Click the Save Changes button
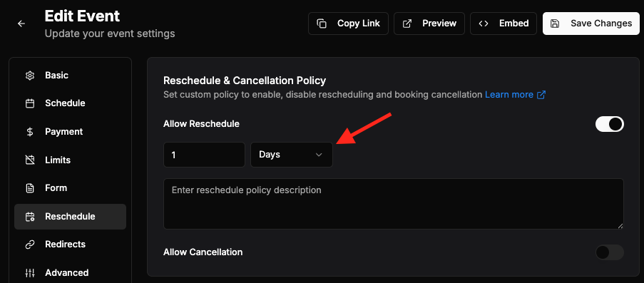644x283 pixels. pos(591,24)
